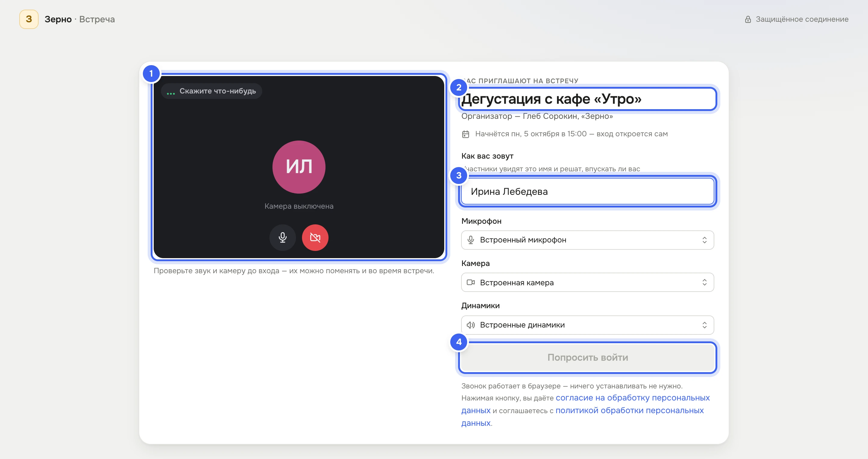Open the Встроенный микрофон dropdown
Screen dimensions: 868x459
pyautogui.click(x=587, y=240)
